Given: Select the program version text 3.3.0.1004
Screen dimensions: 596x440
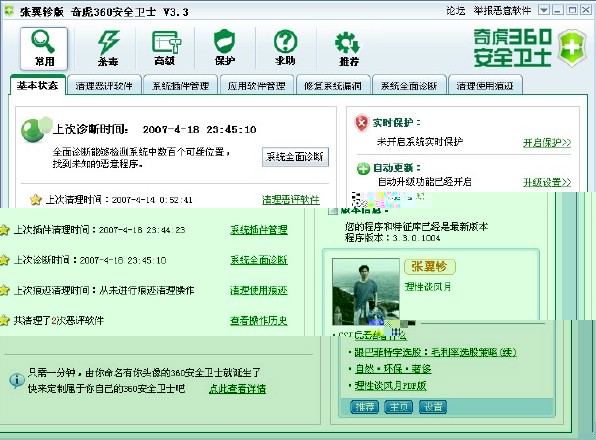Looking at the screenshot, I should click(x=416, y=238).
